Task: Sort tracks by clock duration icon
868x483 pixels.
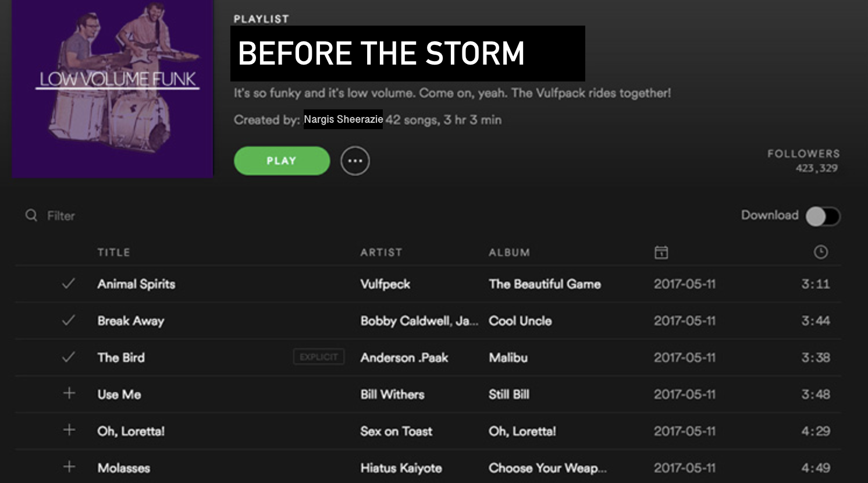Action: [x=820, y=252]
